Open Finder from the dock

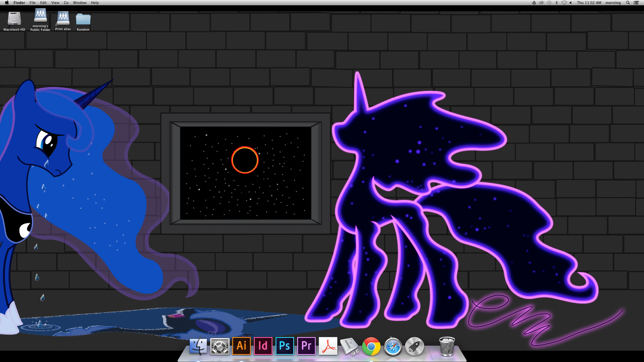tap(198, 346)
